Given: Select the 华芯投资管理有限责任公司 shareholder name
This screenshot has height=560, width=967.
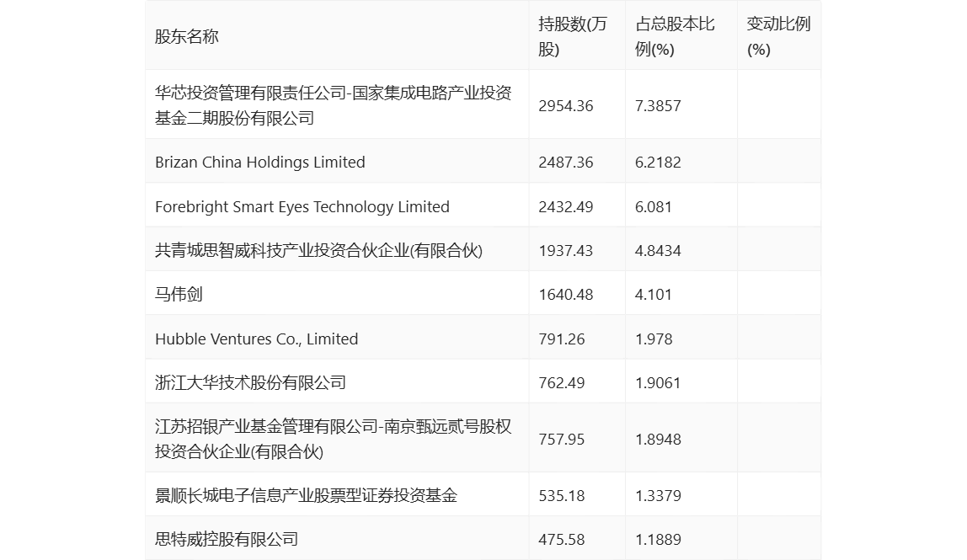Looking at the screenshot, I should [333, 105].
